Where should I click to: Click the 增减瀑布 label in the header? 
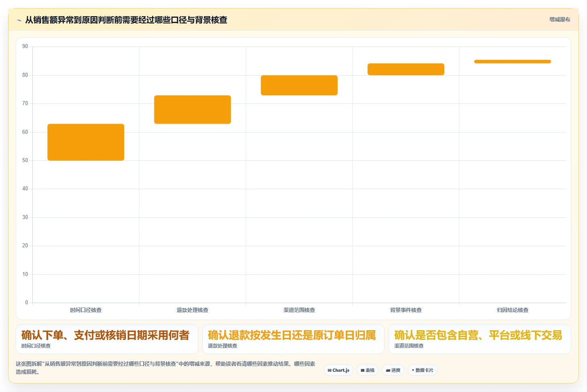tap(560, 19)
